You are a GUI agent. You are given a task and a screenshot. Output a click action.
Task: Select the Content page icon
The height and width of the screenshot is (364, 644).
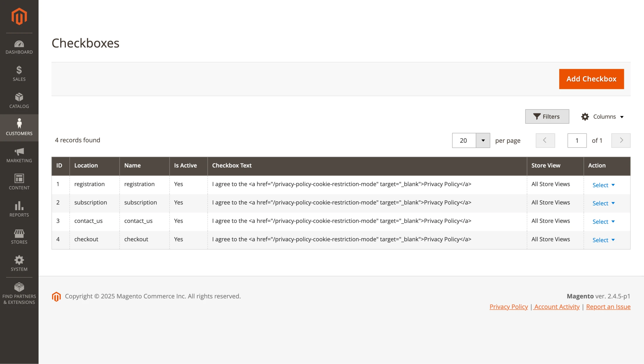tap(19, 179)
